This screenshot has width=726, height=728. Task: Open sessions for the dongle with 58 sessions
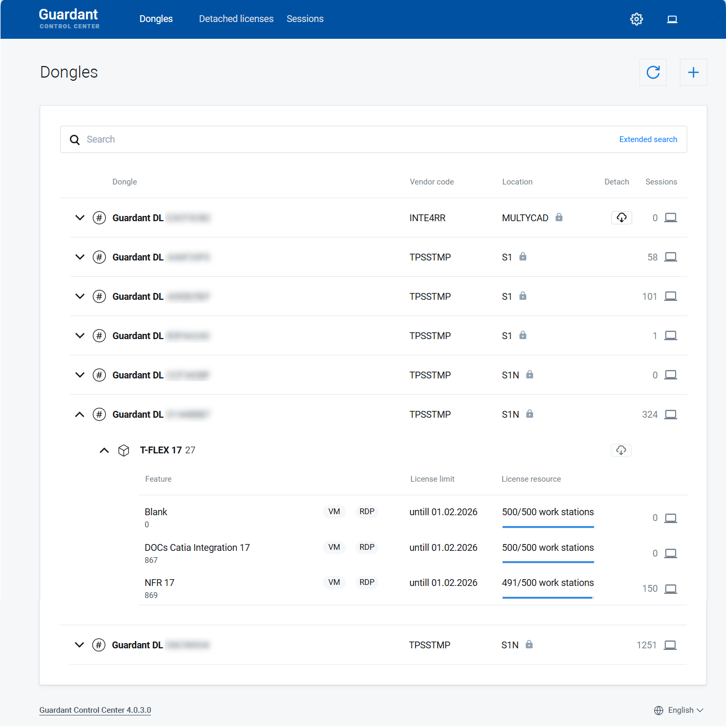click(x=671, y=257)
